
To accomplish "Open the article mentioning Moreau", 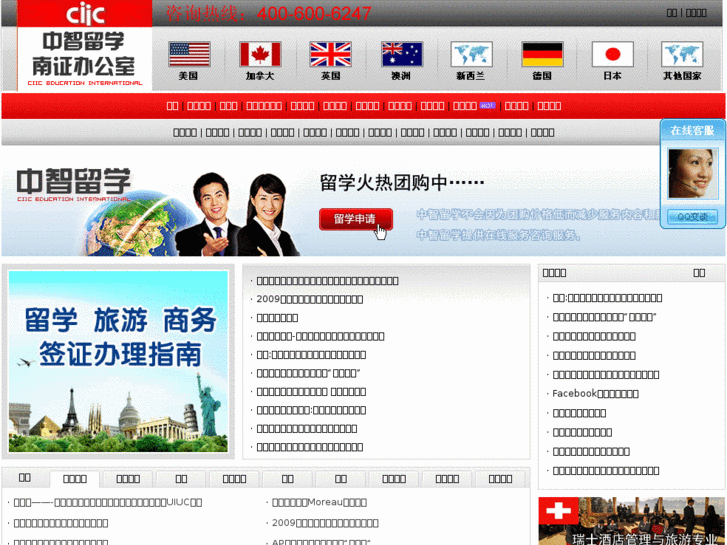I will pos(319,502).
